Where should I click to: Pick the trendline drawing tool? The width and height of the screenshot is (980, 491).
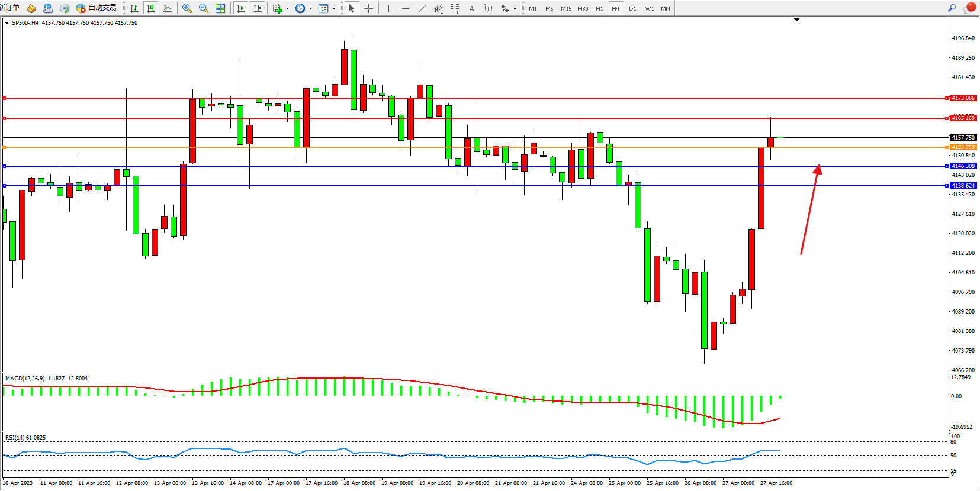point(422,8)
